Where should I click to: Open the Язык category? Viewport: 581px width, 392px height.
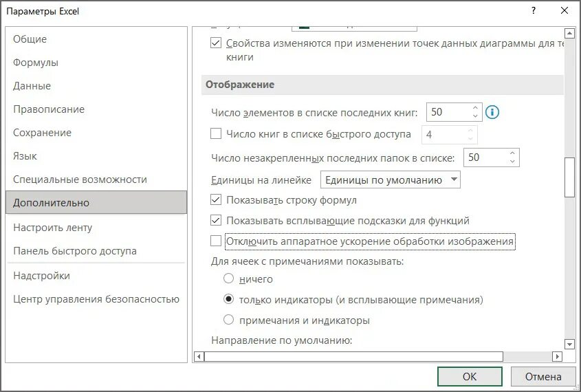click(x=96, y=155)
